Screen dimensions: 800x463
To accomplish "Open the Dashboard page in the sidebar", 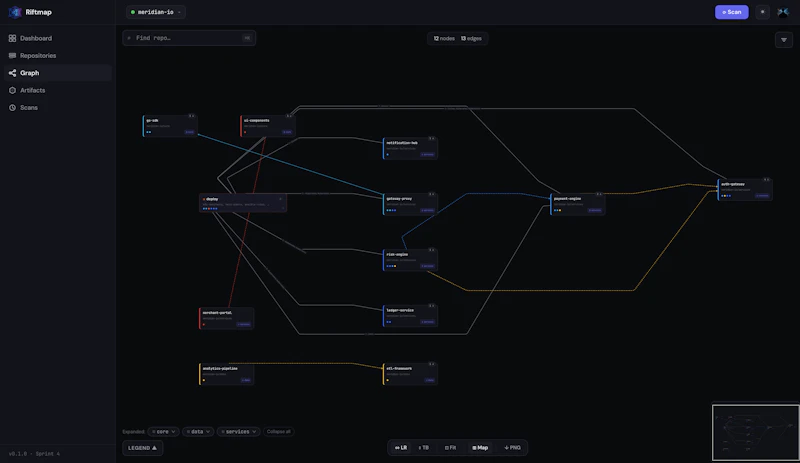I will click(x=58, y=38).
